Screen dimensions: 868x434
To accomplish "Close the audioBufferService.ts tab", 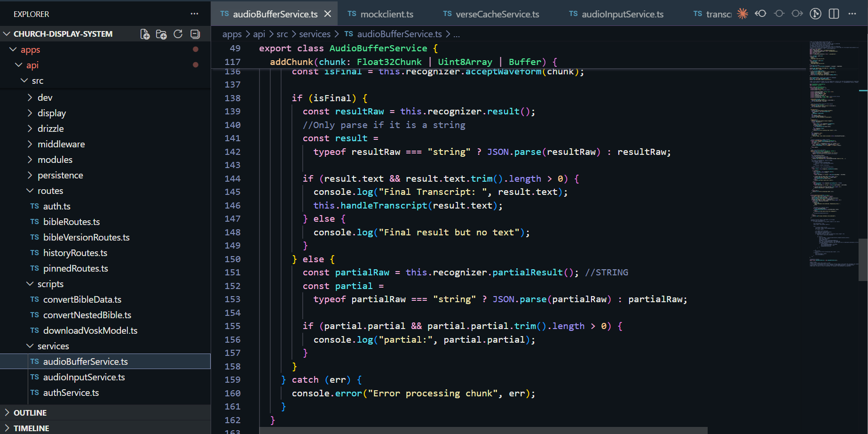I will point(328,14).
